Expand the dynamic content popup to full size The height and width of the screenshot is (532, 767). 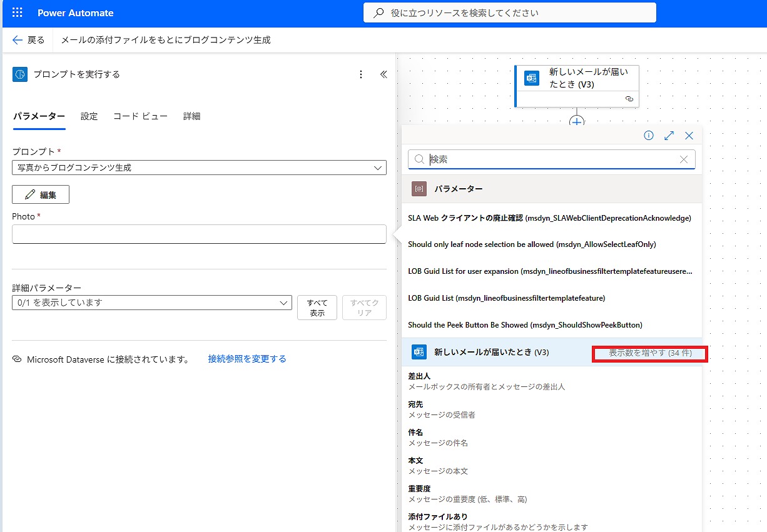669,136
